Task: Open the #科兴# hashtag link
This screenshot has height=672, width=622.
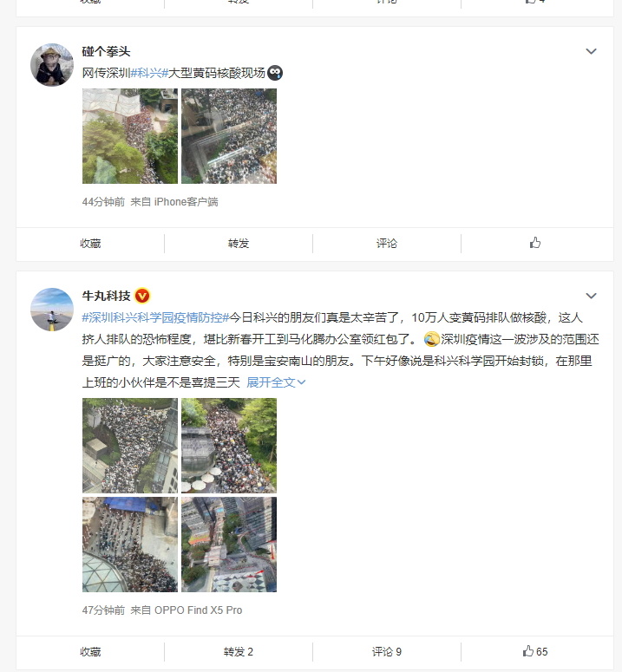Action: point(149,73)
